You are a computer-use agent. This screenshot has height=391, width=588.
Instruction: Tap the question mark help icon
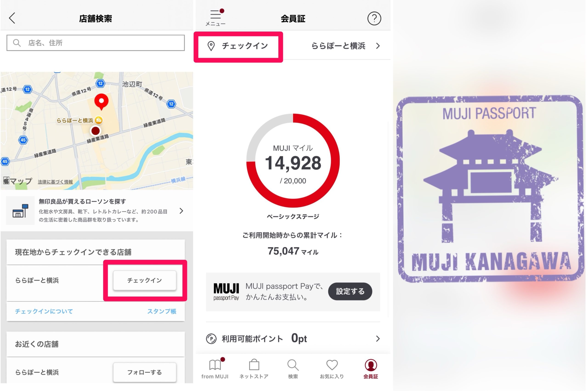point(374,18)
